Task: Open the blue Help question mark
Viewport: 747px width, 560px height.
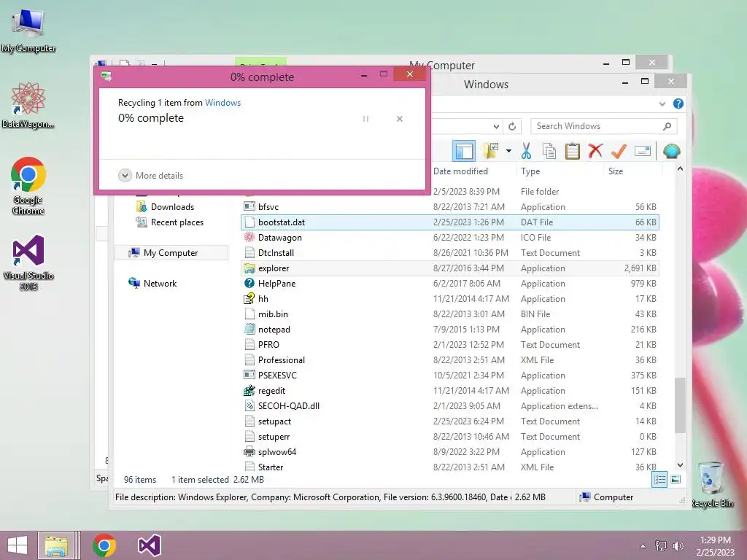Action: pos(678,104)
